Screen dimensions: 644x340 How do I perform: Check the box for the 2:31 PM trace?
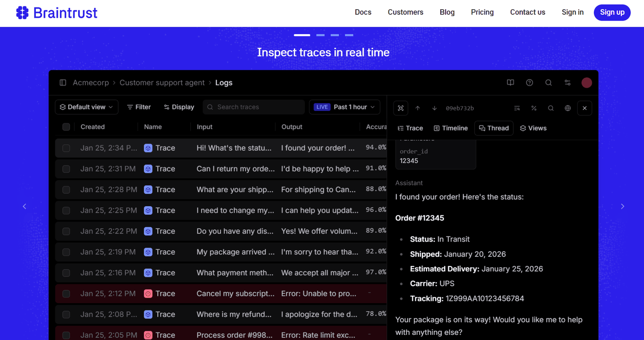pos(66,169)
